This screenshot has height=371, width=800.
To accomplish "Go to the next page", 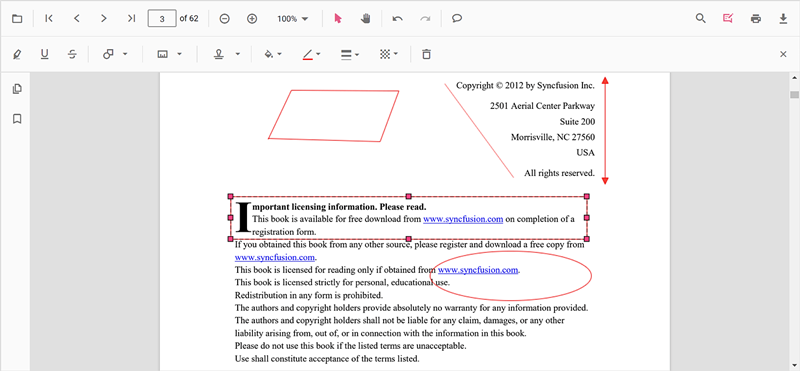I will (x=104, y=19).
